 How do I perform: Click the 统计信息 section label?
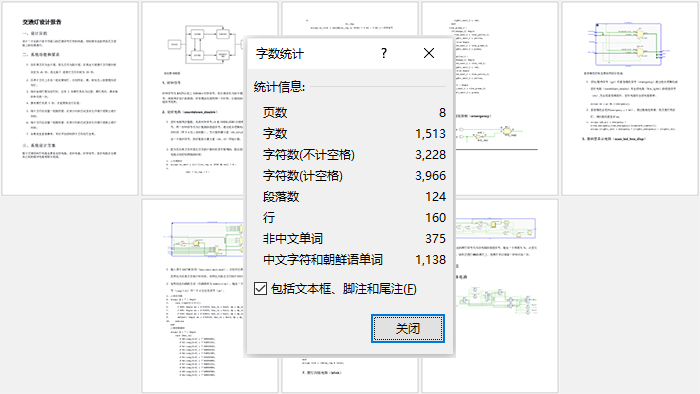tap(279, 87)
